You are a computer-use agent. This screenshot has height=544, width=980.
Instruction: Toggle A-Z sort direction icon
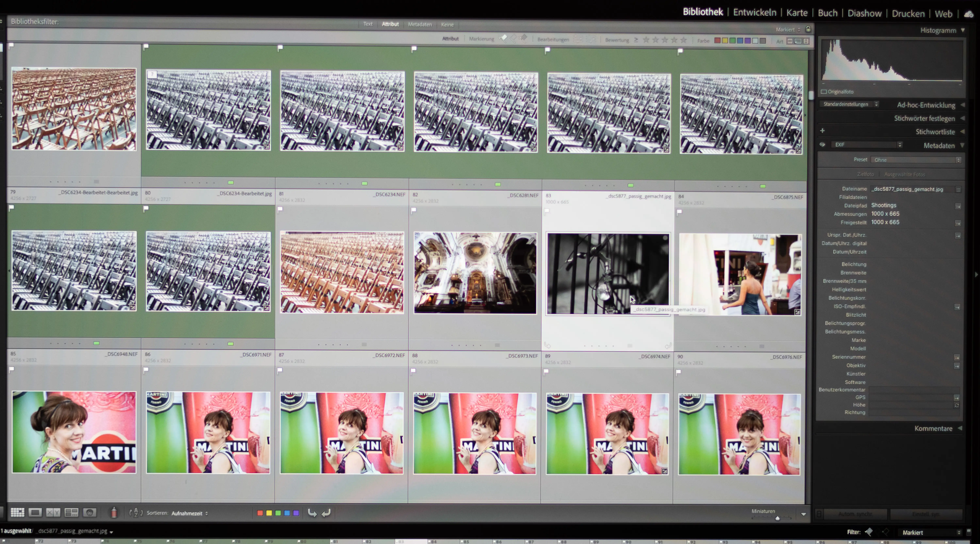[x=136, y=513]
